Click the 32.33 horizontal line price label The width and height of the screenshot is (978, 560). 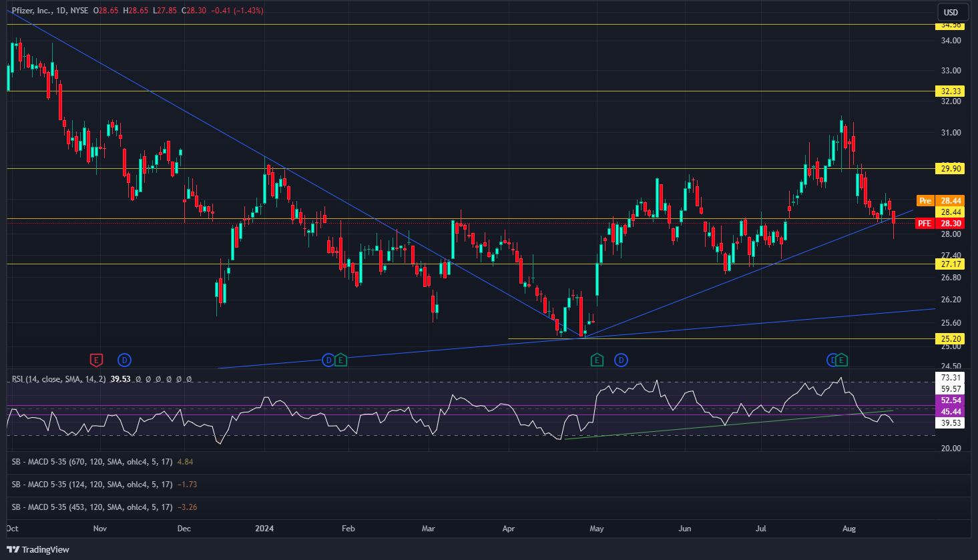(951, 91)
